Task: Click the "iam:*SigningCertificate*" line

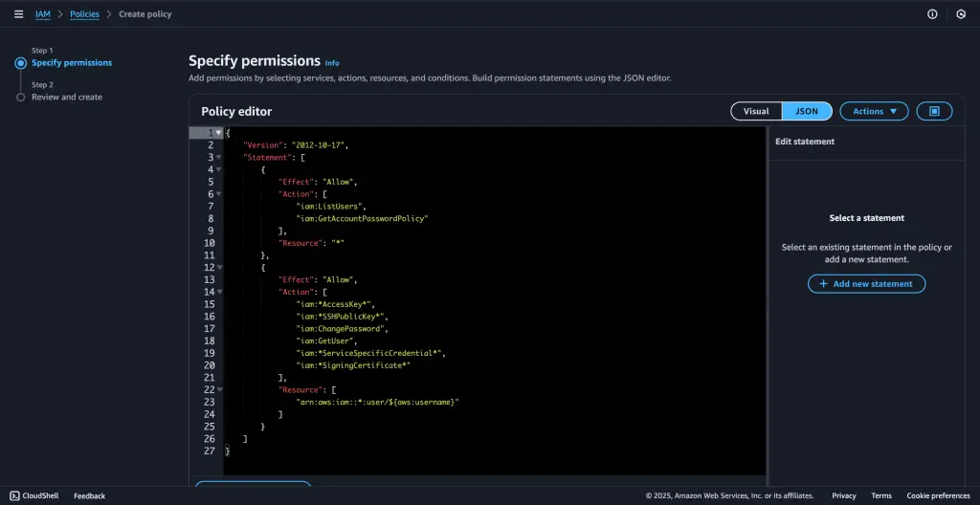Action: [x=353, y=365]
